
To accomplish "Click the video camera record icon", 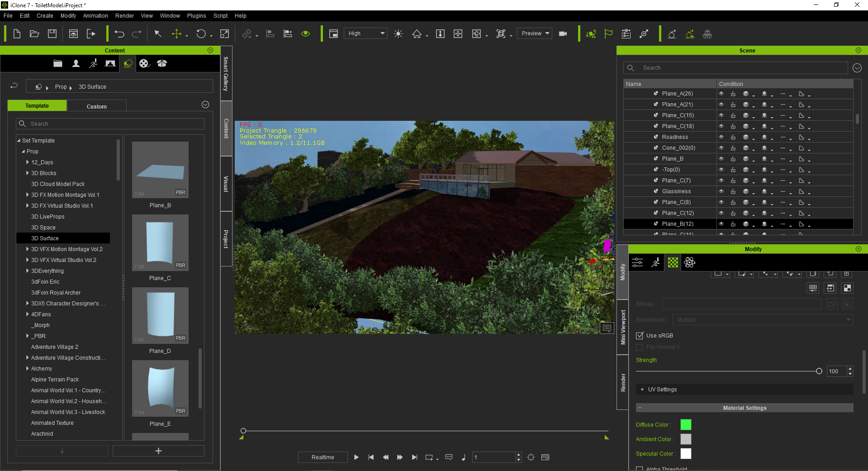I will 563,34.
